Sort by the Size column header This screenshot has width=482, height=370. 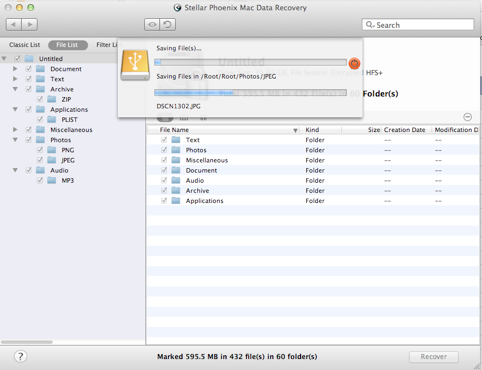coord(361,130)
